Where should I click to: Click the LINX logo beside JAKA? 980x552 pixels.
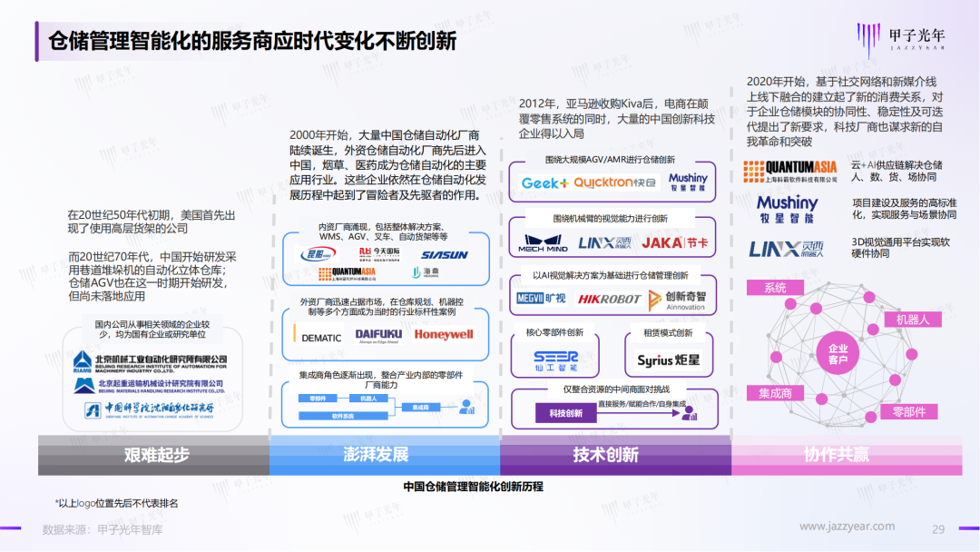[x=603, y=243]
